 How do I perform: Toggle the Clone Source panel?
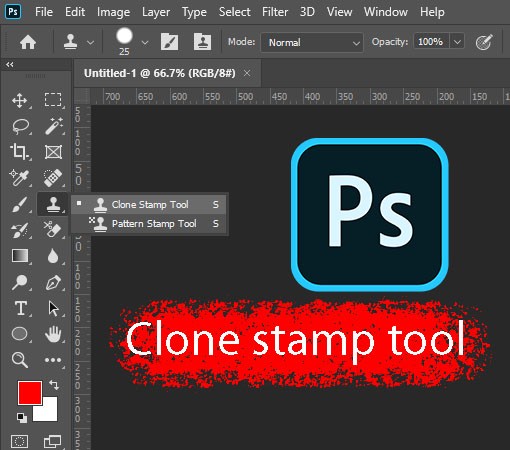(202, 42)
